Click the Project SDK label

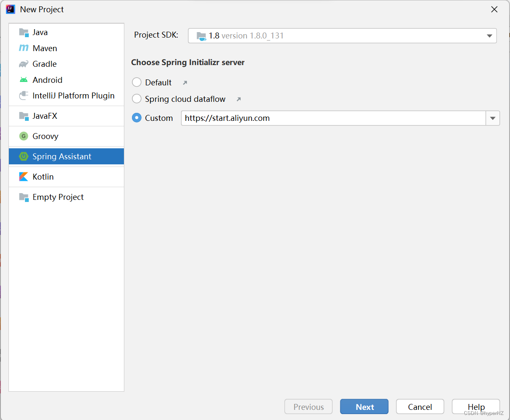tap(156, 35)
